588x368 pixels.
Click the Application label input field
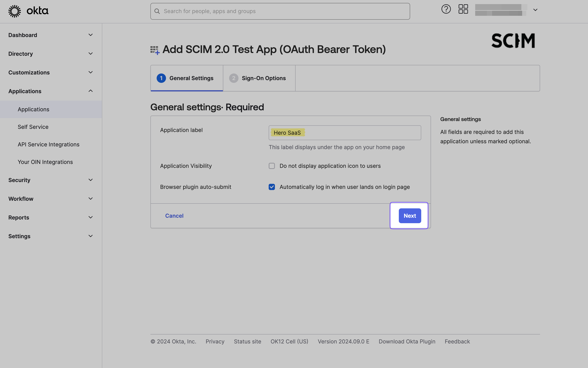(345, 132)
